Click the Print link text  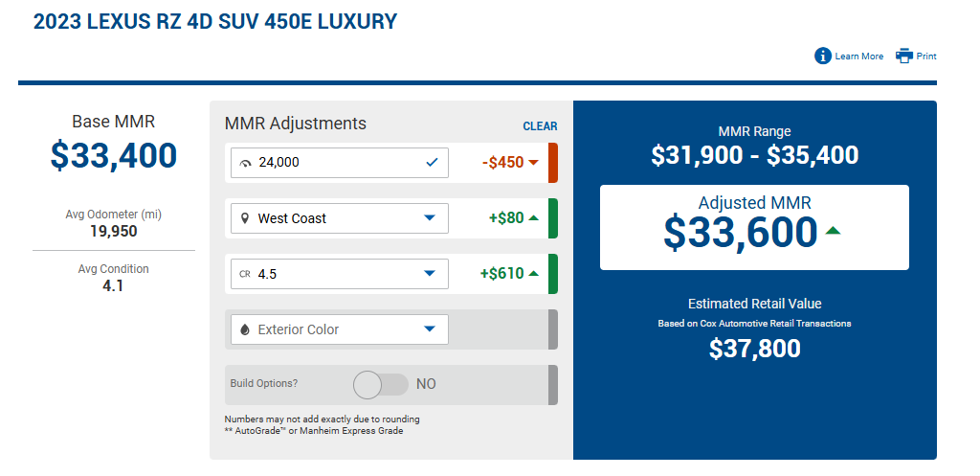pos(926,57)
